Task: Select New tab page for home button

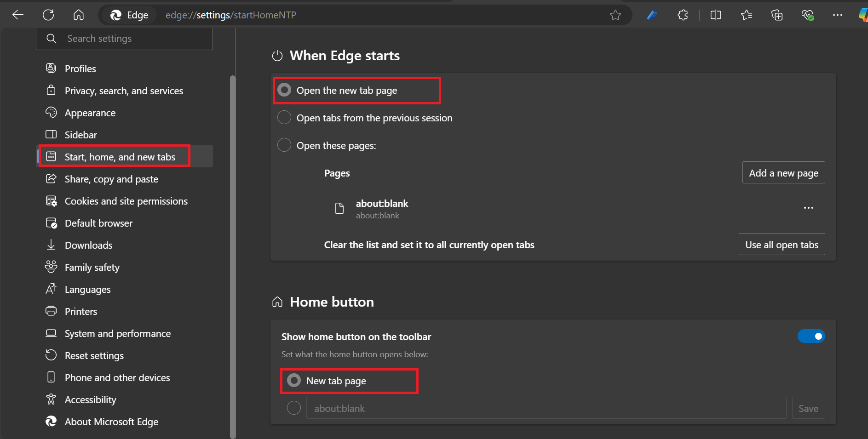Action: click(294, 381)
